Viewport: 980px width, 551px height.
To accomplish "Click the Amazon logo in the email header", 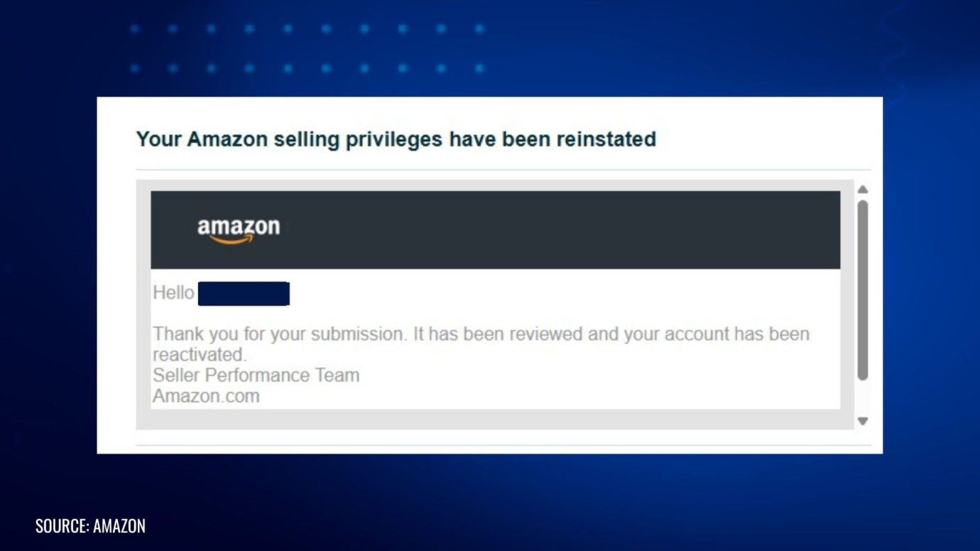I will coord(239,227).
